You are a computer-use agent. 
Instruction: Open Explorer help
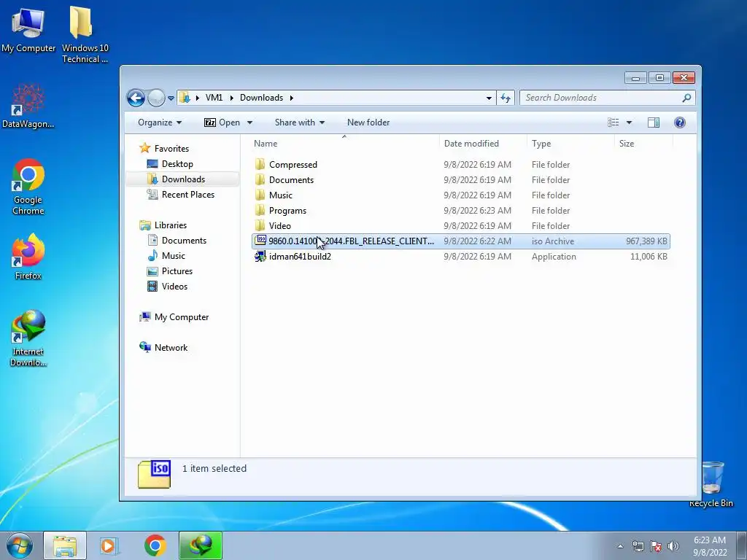pyautogui.click(x=680, y=122)
